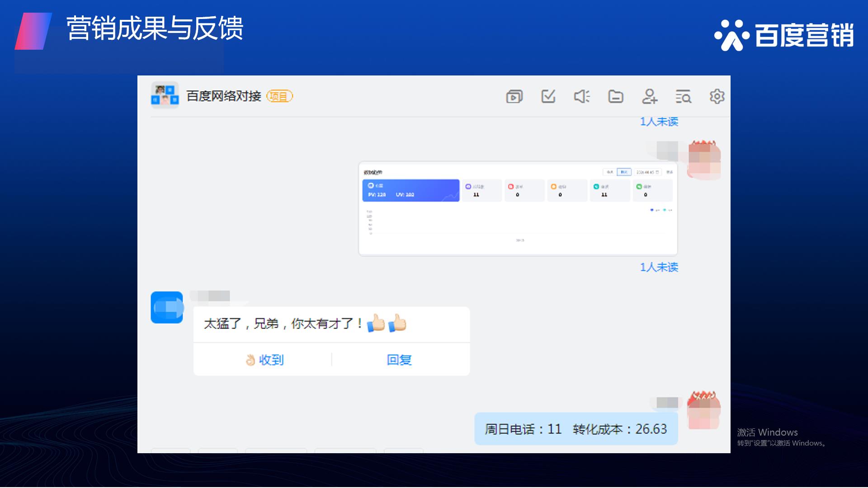This screenshot has height=488, width=868.
Task: Open the group files folder icon
Action: click(616, 97)
